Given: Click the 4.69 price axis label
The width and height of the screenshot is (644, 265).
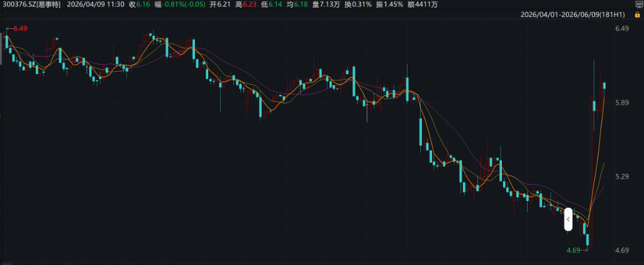Looking at the screenshot, I should click(623, 250).
